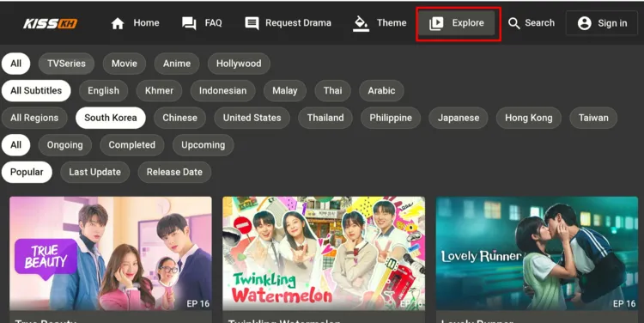Select Hong Kong region chip
Viewport: 644px width, 323px height.
click(x=529, y=118)
